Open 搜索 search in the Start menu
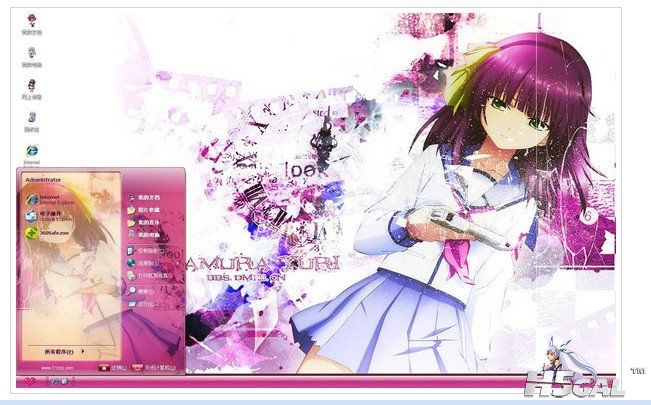651x405 pixels. tap(141, 291)
